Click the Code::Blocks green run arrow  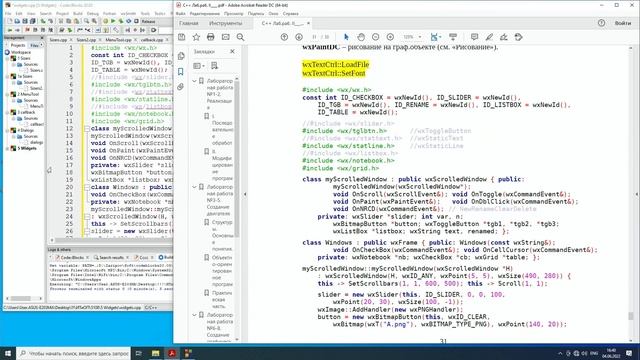pos(113,21)
